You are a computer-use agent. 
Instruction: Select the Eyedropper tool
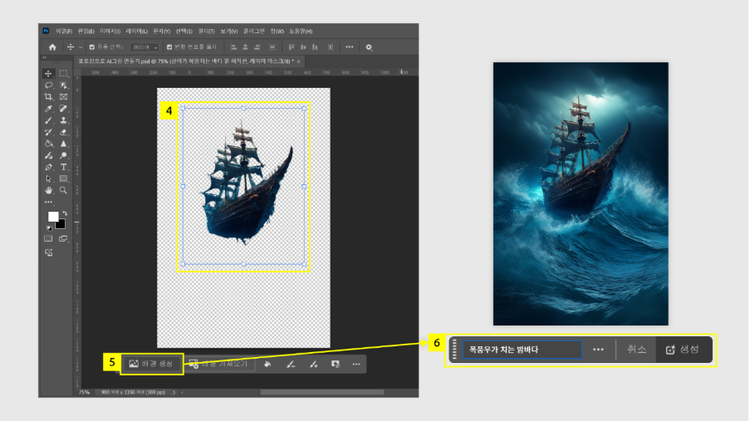click(x=48, y=109)
